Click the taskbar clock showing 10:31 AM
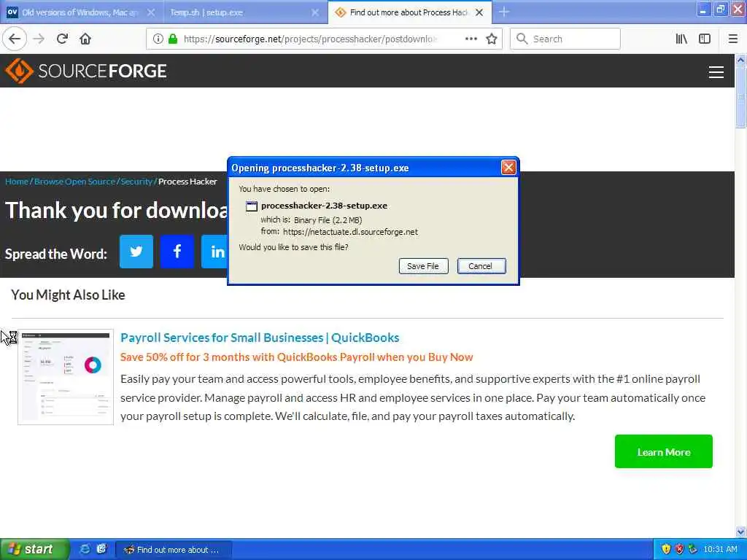The image size is (747, 560). tap(720, 549)
